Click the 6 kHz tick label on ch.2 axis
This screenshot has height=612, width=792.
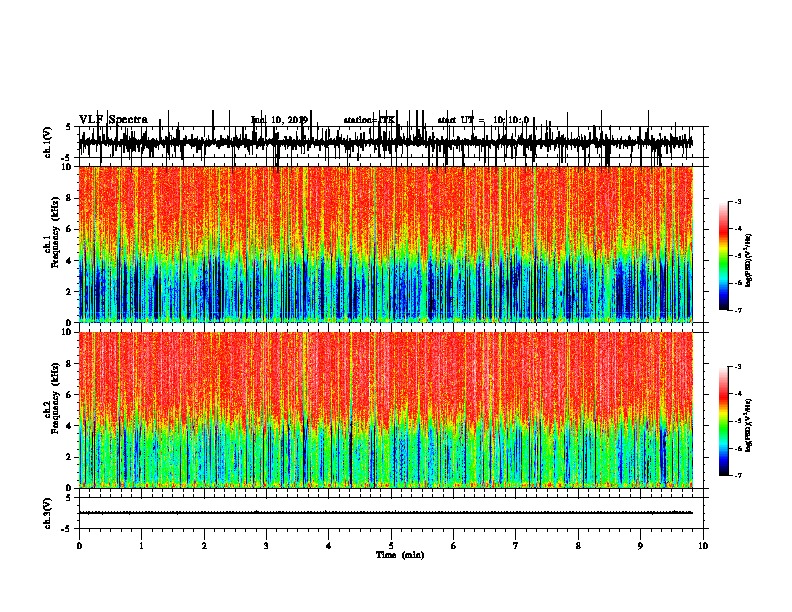[x=69, y=395]
